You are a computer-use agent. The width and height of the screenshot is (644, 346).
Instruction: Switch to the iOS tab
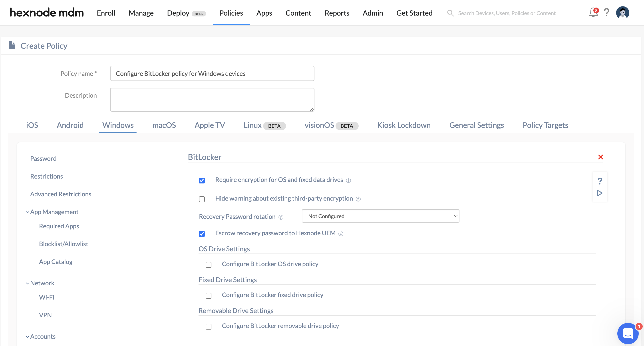point(32,125)
